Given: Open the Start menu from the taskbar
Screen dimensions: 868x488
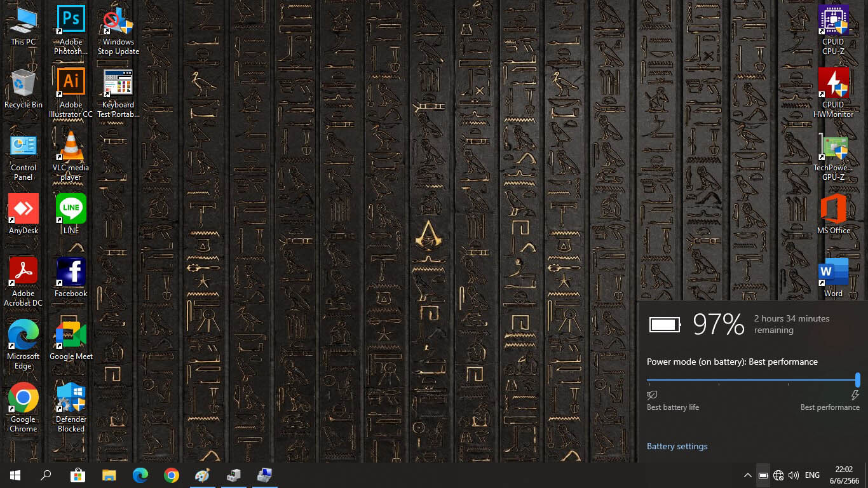Looking at the screenshot, I should (15, 475).
